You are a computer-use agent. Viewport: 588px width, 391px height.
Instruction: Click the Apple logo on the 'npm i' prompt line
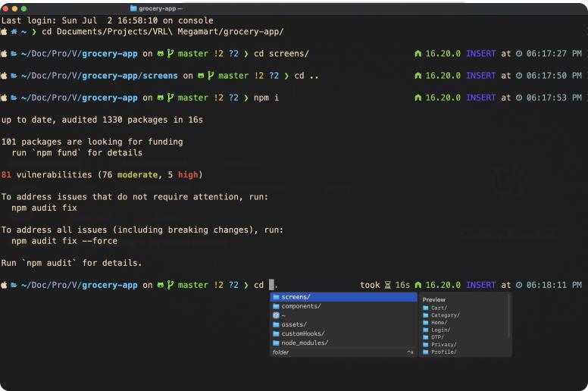[x=4, y=98]
